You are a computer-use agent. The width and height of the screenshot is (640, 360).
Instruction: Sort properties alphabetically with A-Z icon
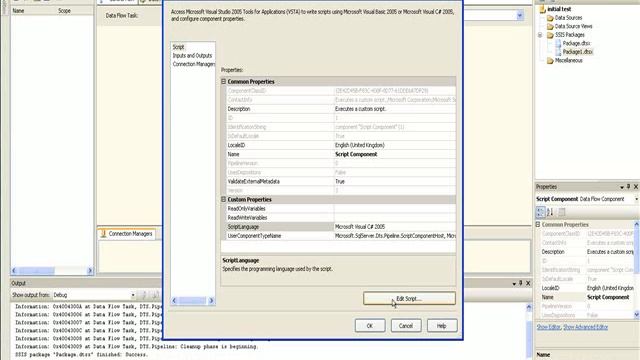click(550, 212)
